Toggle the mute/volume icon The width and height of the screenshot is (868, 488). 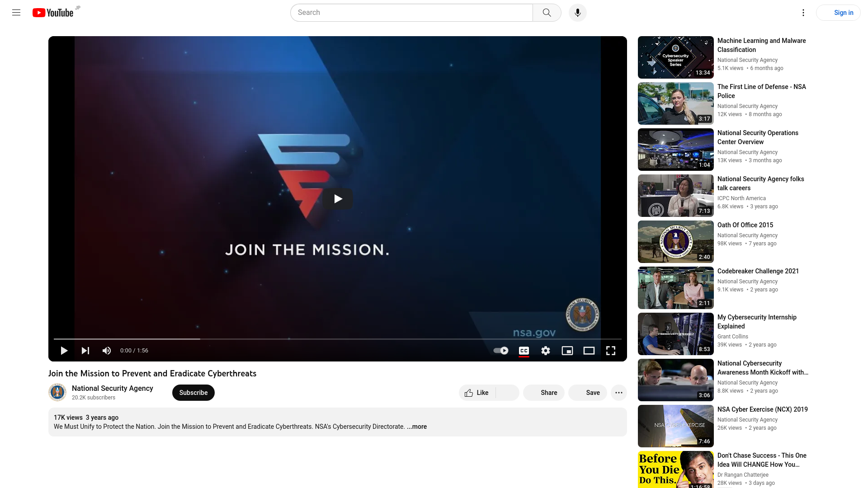pyautogui.click(x=107, y=350)
